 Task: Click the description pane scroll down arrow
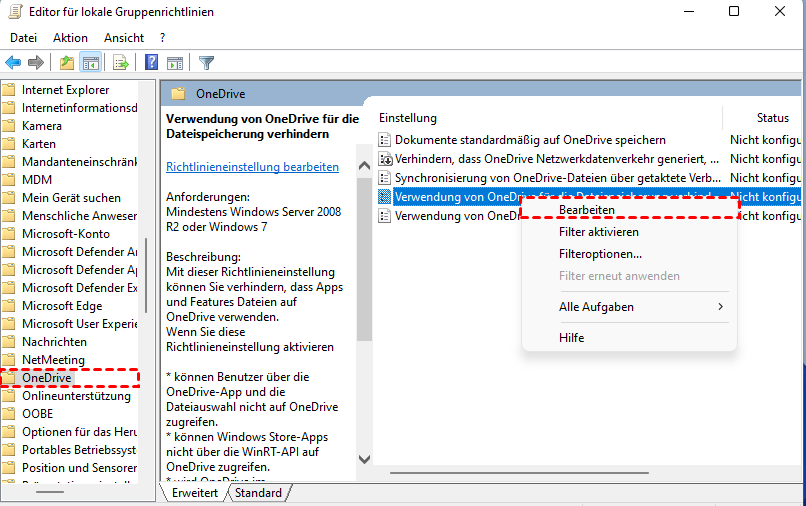click(364, 459)
